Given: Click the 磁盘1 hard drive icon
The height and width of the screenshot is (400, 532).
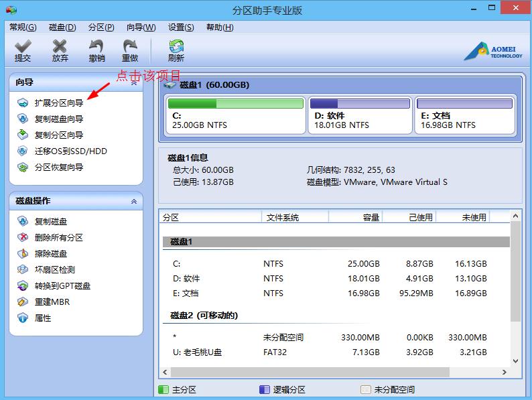Looking at the screenshot, I should click(x=170, y=85).
